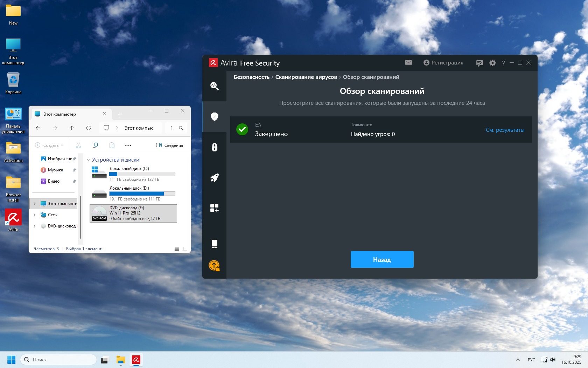Click the Безопасность breadcrumb item
This screenshot has height=368, width=588.
pyautogui.click(x=251, y=77)
